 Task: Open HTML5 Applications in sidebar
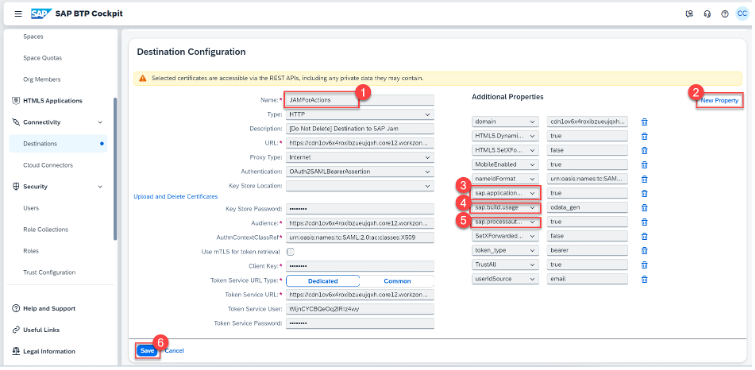52,101
